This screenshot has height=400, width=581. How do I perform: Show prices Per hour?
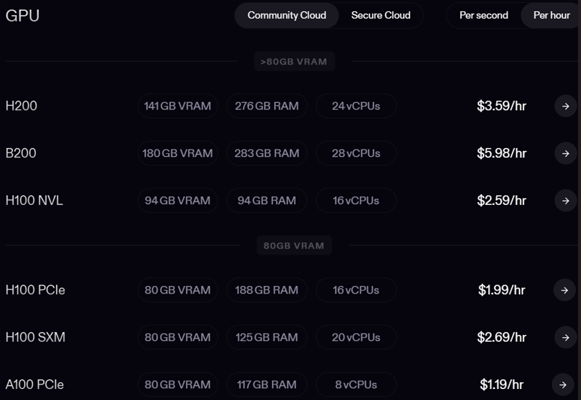coord(551,15)
